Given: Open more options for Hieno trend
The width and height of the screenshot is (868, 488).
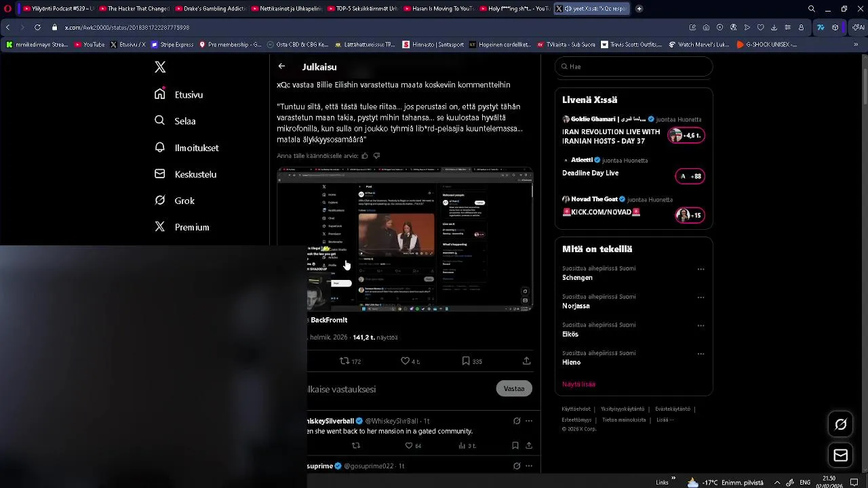Looking at the screenshot, I should coord(701,354).
